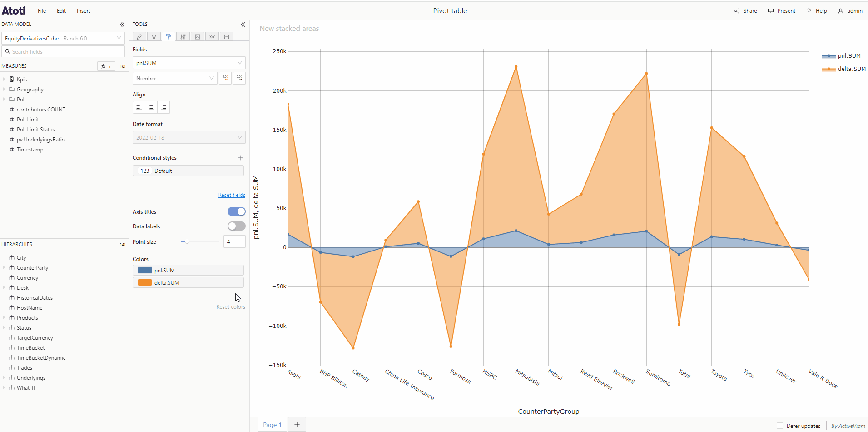Align text to the right
The image size is (868, 432).
(164, 108)
